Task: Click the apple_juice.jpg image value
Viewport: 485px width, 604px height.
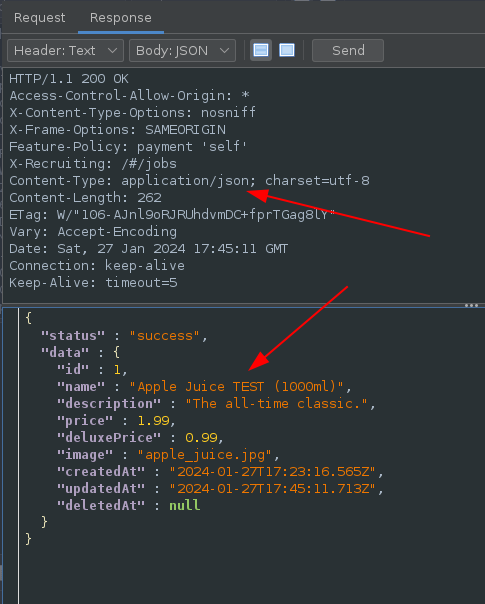Action: 205,455
